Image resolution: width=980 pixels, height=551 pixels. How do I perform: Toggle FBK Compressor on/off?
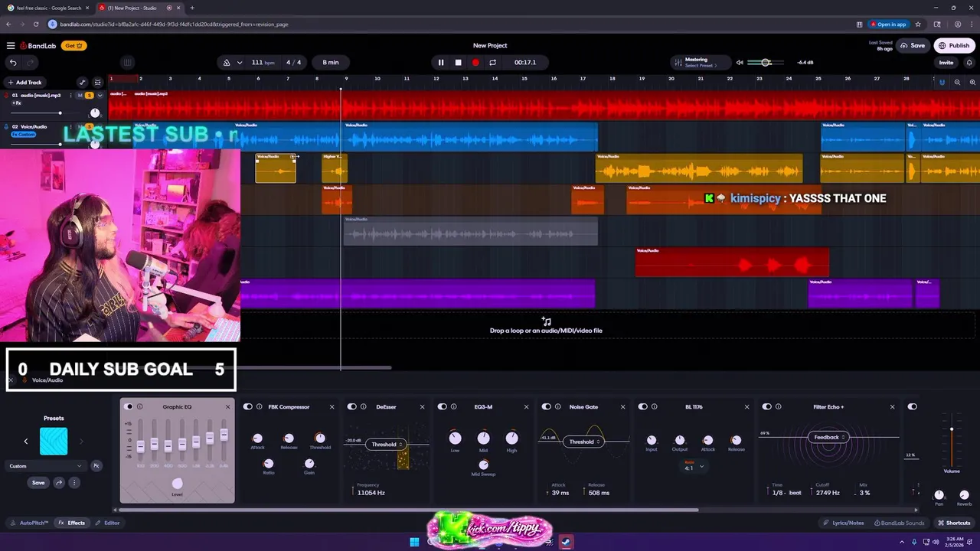coord(248,406)
